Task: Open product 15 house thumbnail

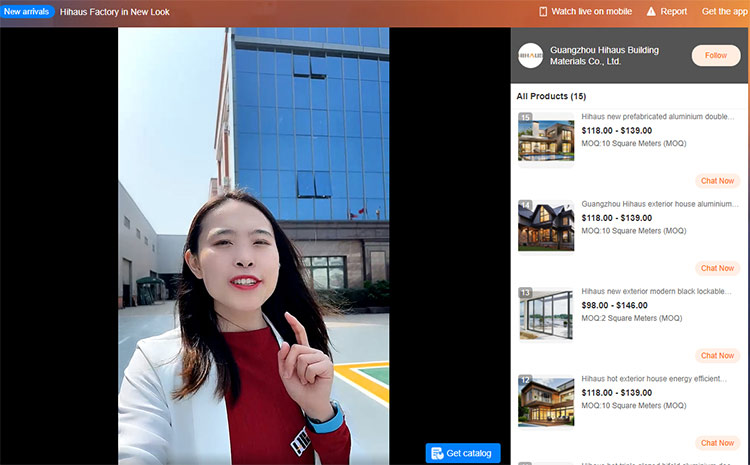Action: click(546, 139)
